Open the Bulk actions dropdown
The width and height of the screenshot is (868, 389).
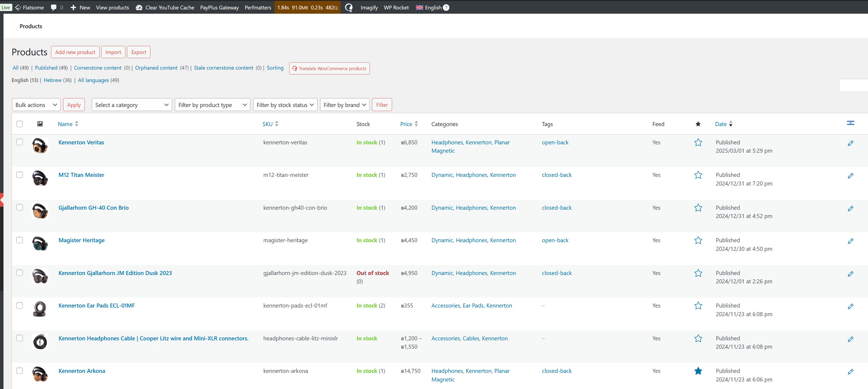[36, 105]
